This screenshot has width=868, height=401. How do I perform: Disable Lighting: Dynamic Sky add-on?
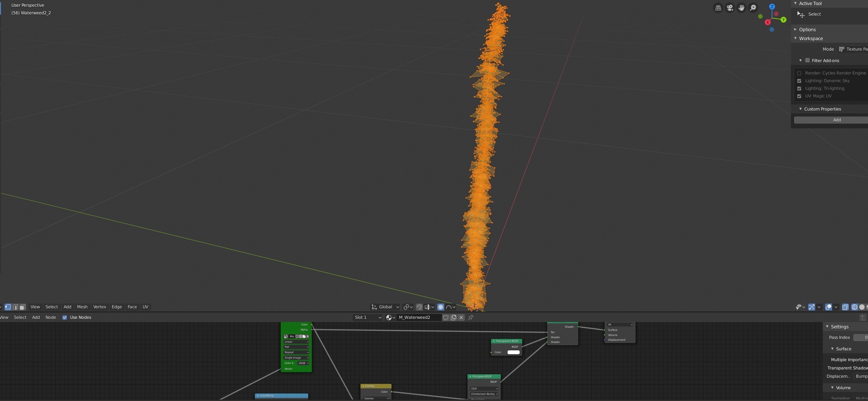tap(799, 81)
